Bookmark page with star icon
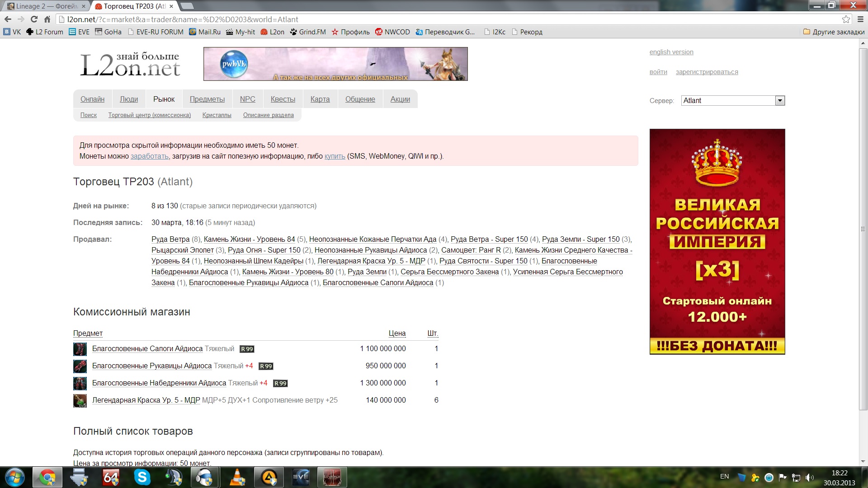Viewport: 868px width, 488px height. 846,19
